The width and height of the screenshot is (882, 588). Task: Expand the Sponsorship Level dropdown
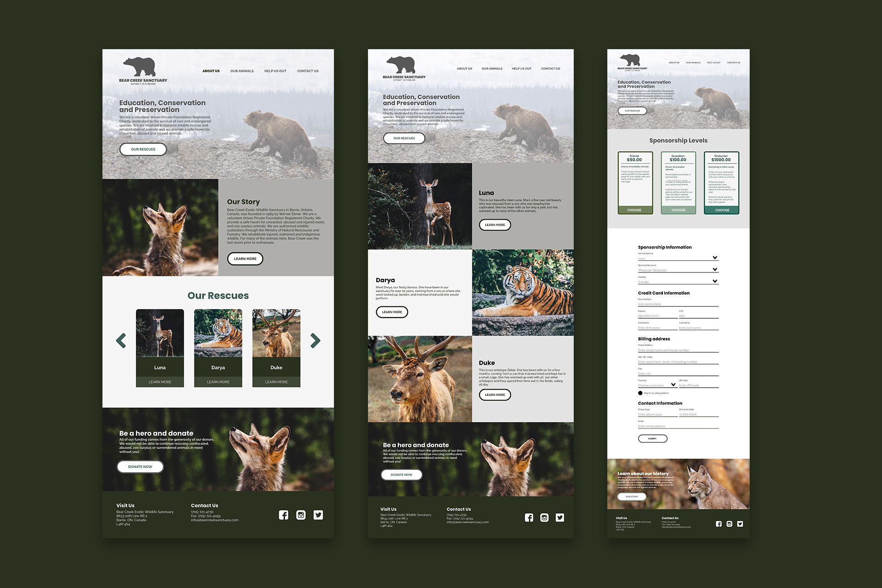click(678, 270)
